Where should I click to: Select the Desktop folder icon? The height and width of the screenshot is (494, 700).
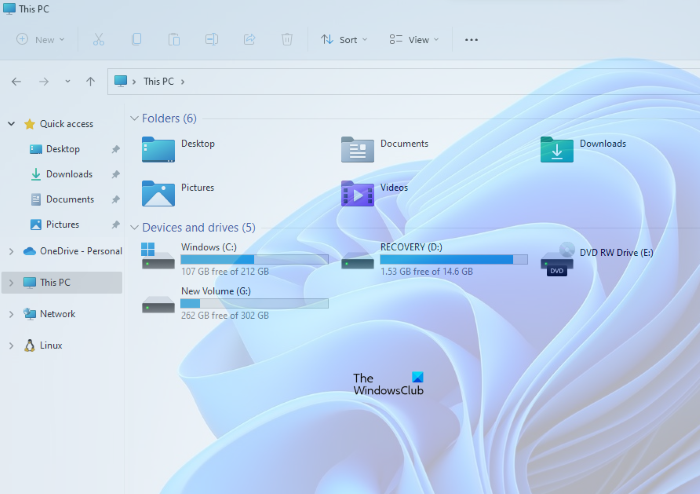point(158,149)
